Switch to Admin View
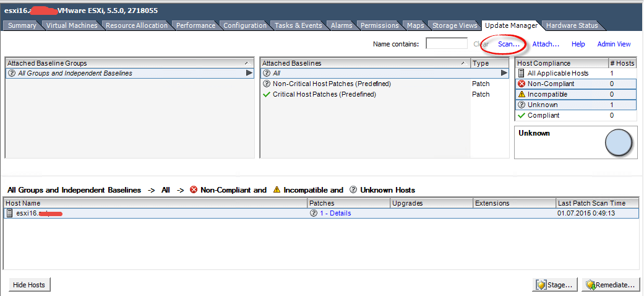The image size is (644, 296). coord(614,44)
